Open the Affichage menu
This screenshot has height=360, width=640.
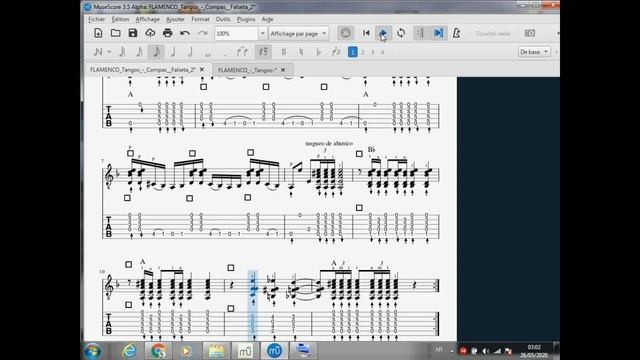coord(148,19)
